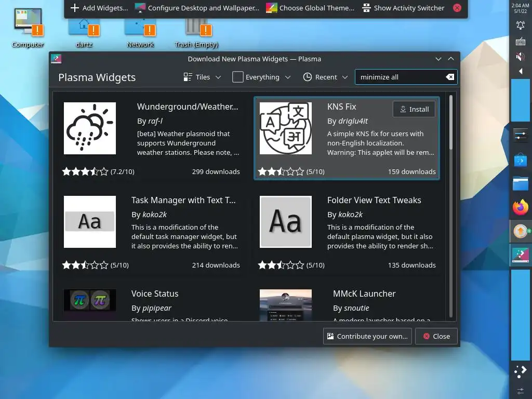532x399 pixels.
Task: Open the Dolphin file manager panel icon
Action: pyautogui.click(x=521, y=183)
